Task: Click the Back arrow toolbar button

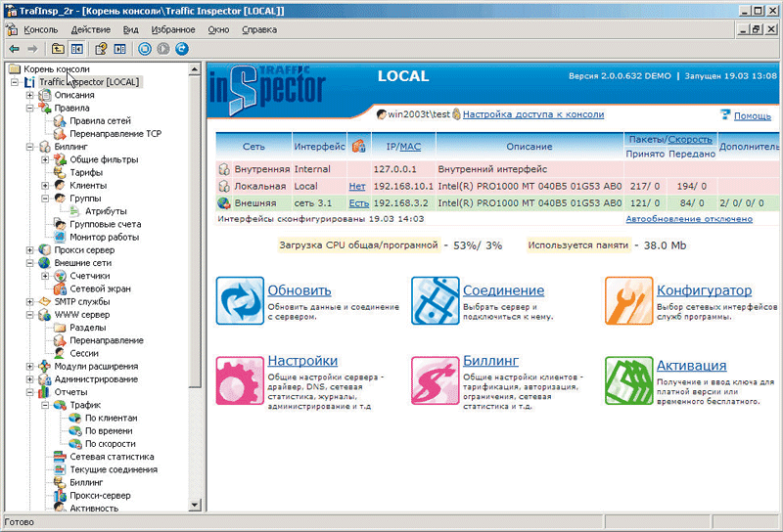Action: pyautogui.click(x=15, y=49)
